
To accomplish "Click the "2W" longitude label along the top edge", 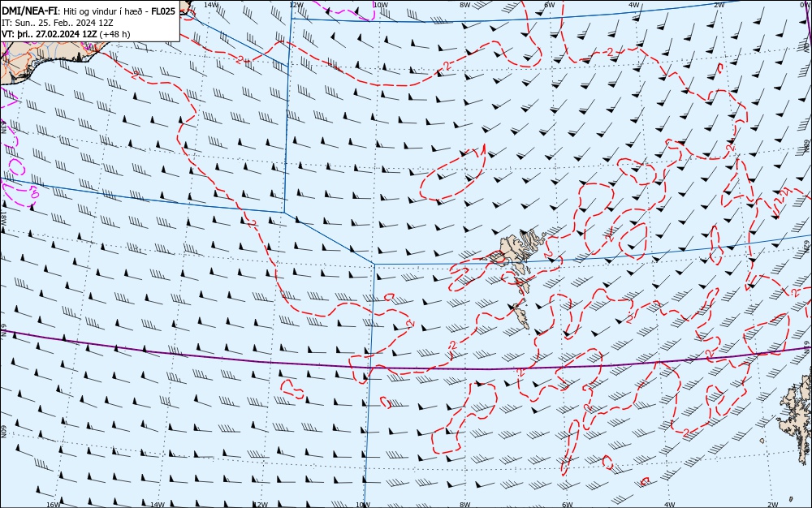I will (719, 5).
